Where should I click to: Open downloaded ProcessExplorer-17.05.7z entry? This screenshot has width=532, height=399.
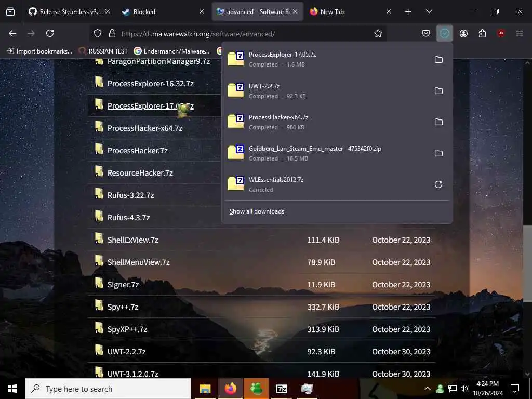[326, 59]
